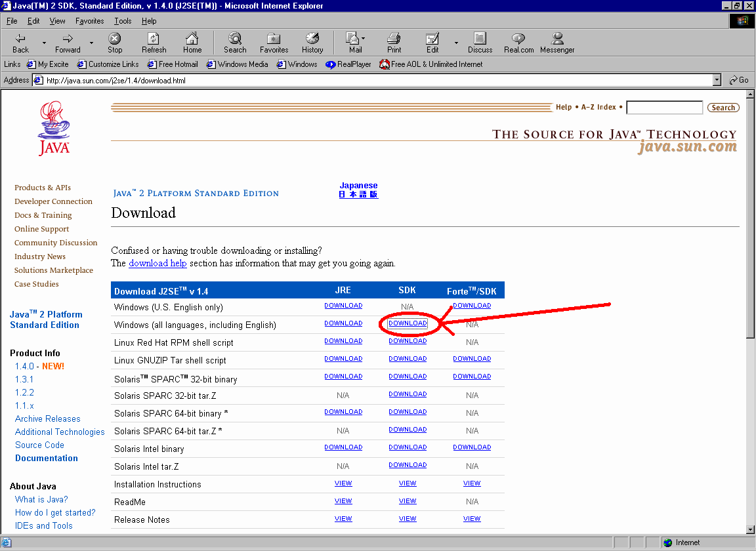View JRE ReadMe
The height and width of the screenshot is (551, 756).
[343, 501]
